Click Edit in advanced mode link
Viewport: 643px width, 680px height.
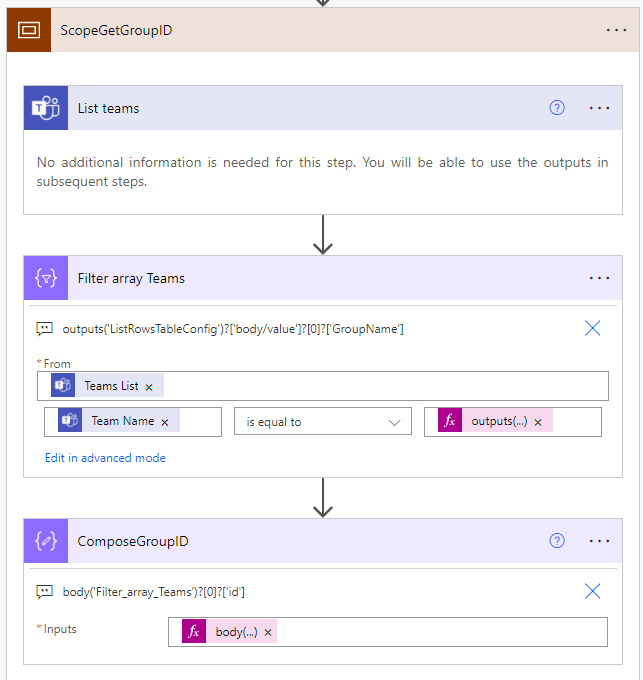(105, 458)
